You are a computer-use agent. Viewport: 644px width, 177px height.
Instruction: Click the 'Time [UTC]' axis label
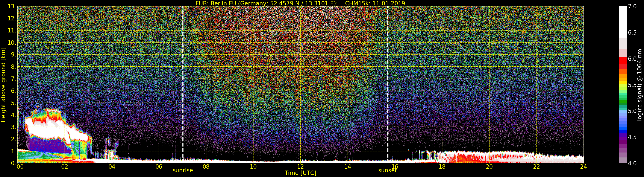click(x=300, y=173)
